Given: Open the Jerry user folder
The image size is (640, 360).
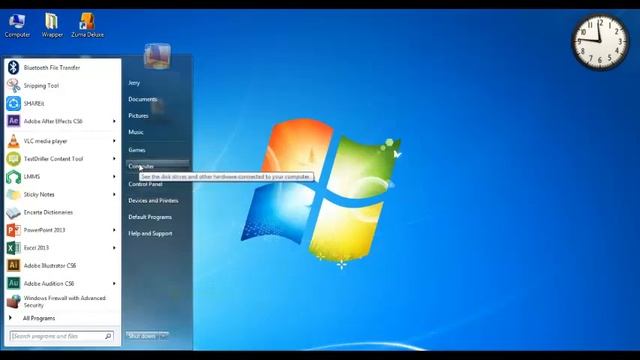Looking at the screenshot, I should point(134,83).
